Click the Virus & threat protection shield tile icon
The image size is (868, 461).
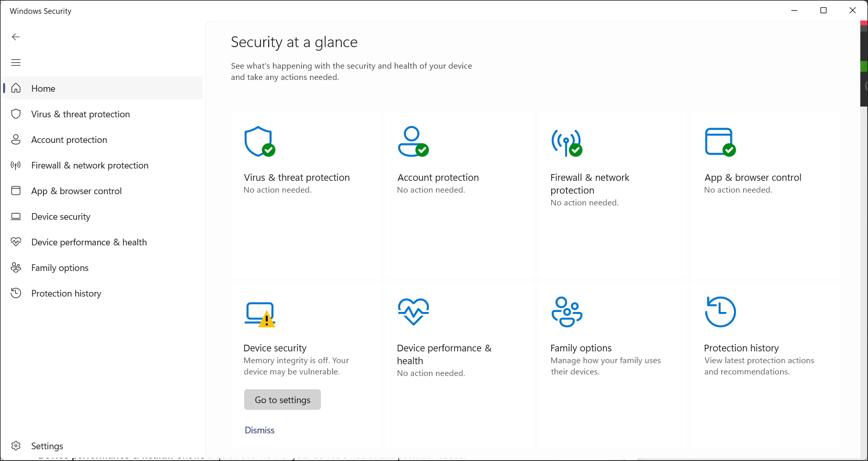point(259,142)
